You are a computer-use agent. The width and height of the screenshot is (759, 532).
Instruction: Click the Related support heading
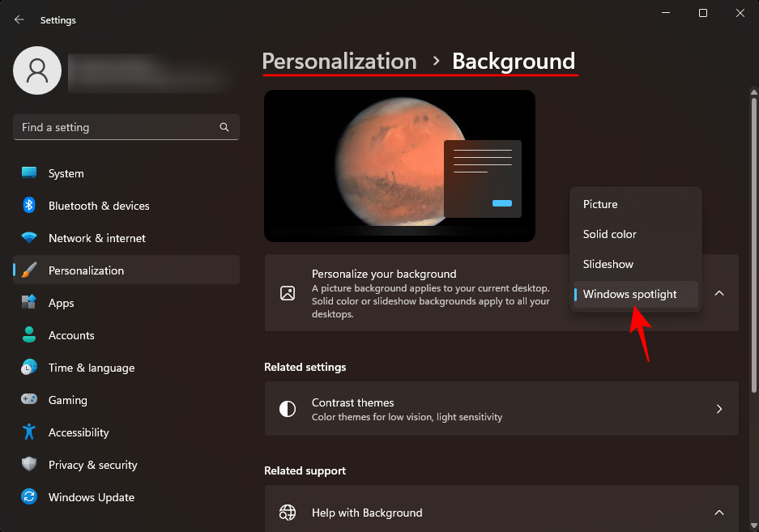[305, 470]
